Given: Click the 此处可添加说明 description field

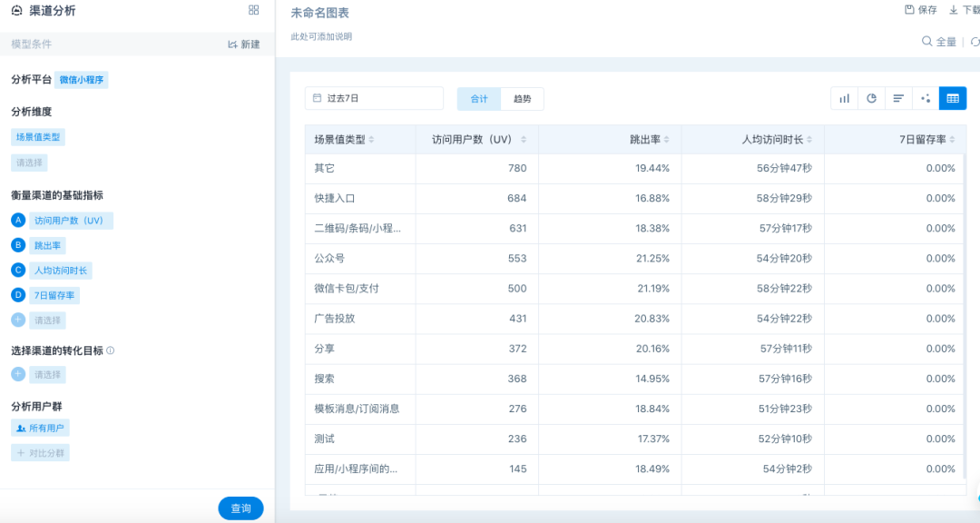Looking at the screenshot, I should tap(321, 37).
